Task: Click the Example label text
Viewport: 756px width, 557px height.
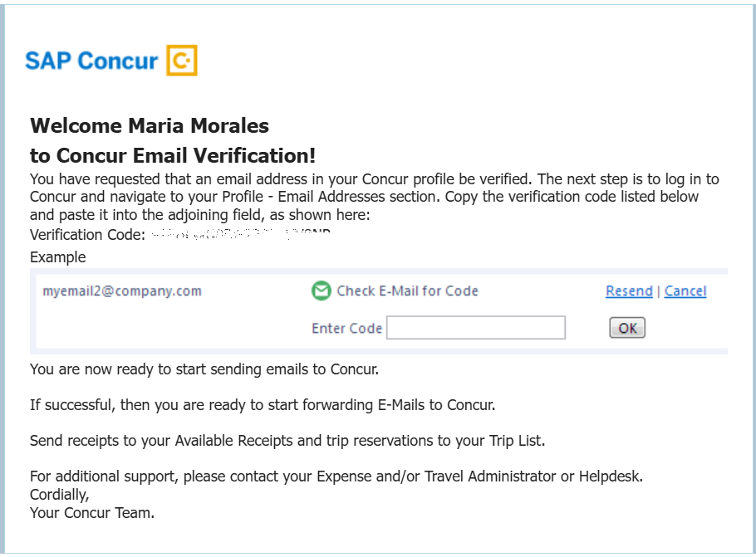Action: click(58, 257)
